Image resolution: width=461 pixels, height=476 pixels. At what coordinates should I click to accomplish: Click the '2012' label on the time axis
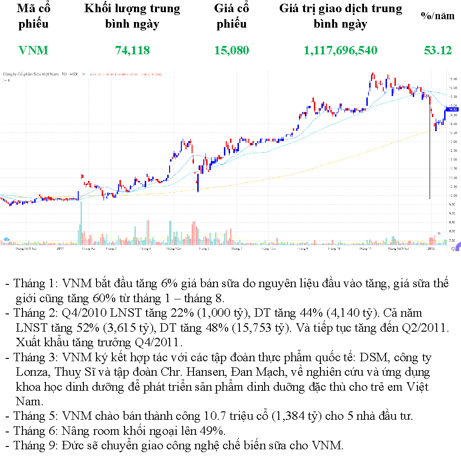(x=431, y=249)
